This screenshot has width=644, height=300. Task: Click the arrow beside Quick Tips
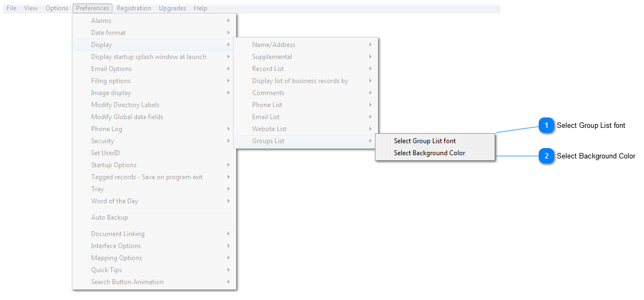228,270
